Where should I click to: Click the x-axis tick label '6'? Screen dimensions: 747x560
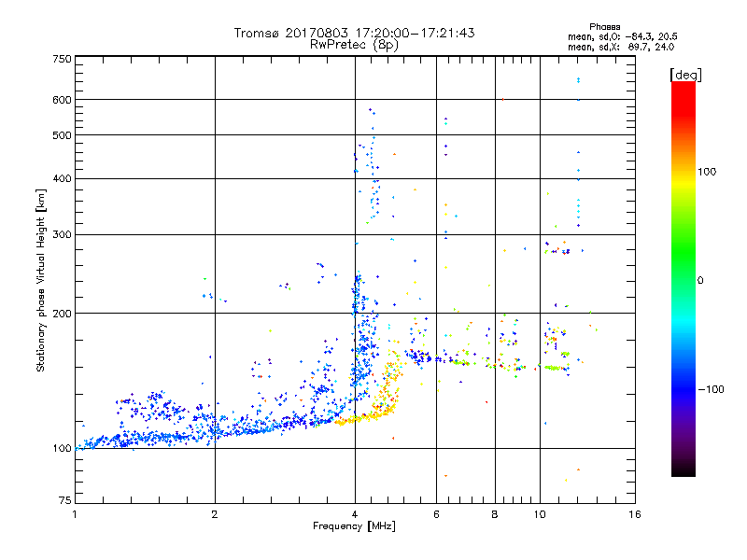coord(436,514)
